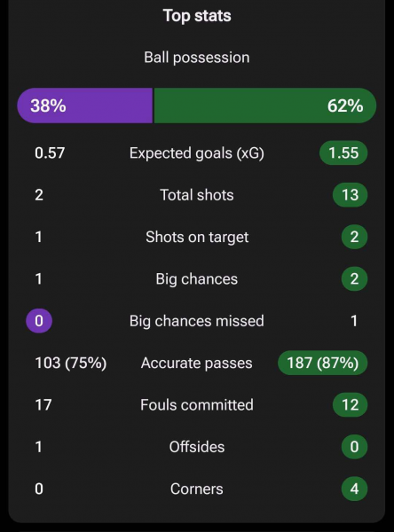
Task: Open the Offsides stat label
Action: tap(197, 447)
